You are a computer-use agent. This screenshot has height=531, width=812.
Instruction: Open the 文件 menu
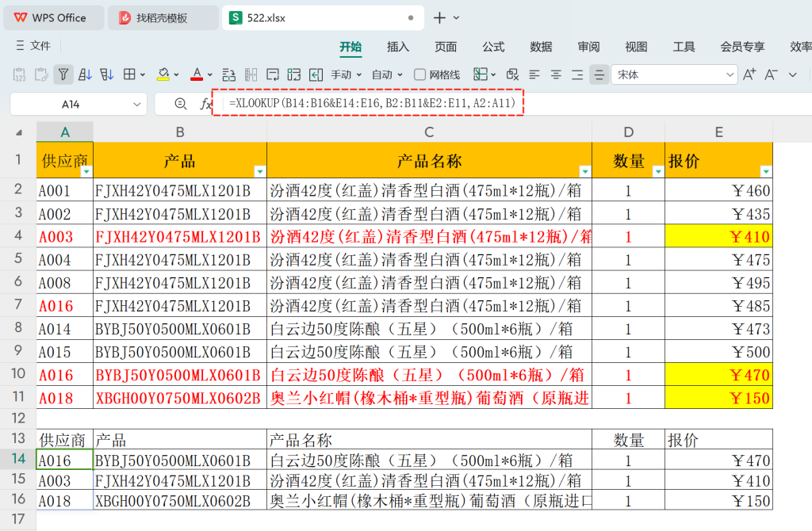[33, 45]
